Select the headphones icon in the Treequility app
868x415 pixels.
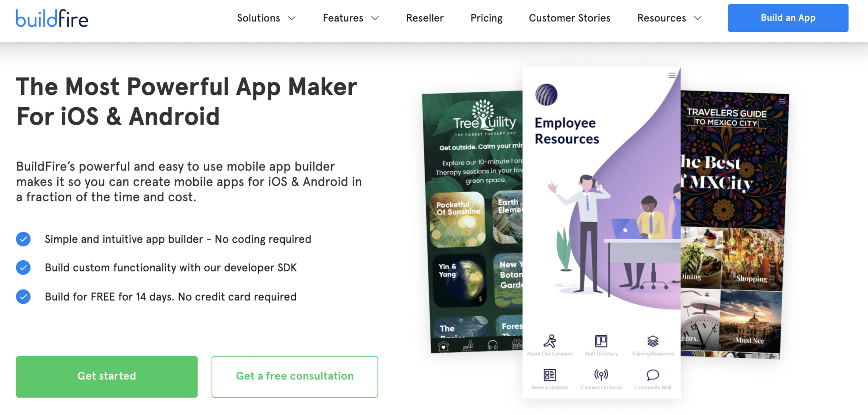[492, 345]
